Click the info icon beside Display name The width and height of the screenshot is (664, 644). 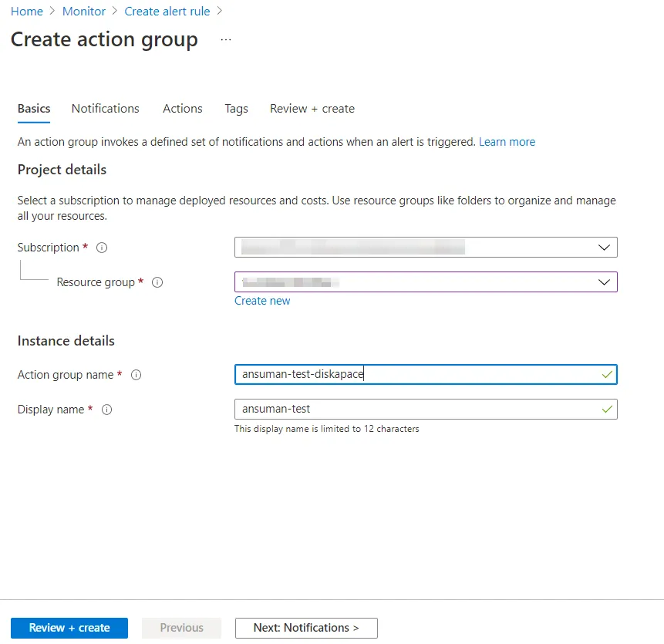click(x=107, y=410)
